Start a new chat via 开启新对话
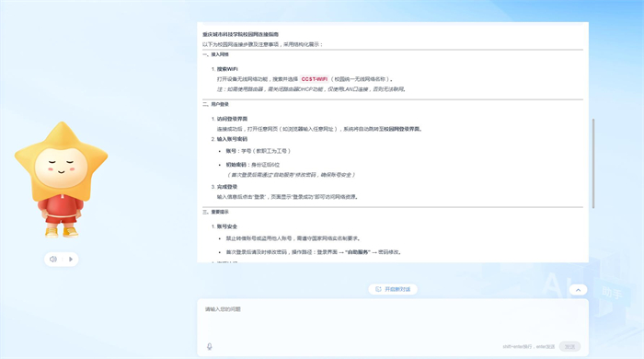 point(393,289)
